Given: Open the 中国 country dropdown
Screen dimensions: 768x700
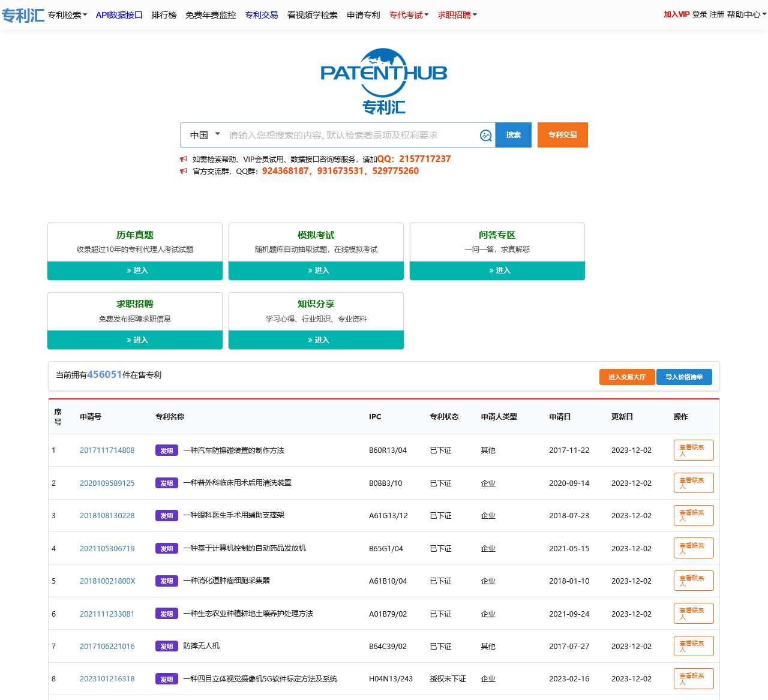Looking at the screenshot, I should click(205, 135).
